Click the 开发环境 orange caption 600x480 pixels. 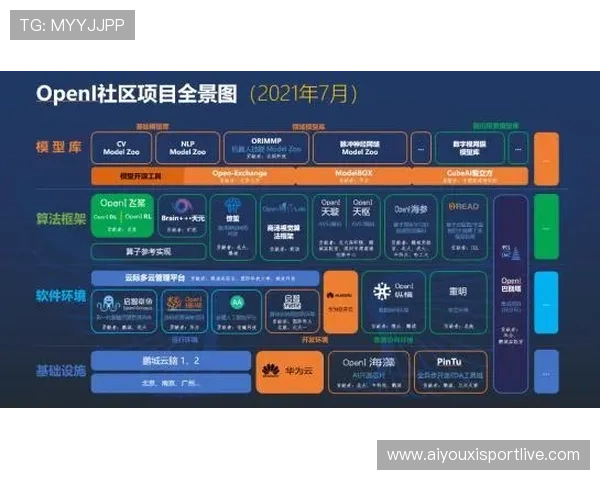pos(315,340)
